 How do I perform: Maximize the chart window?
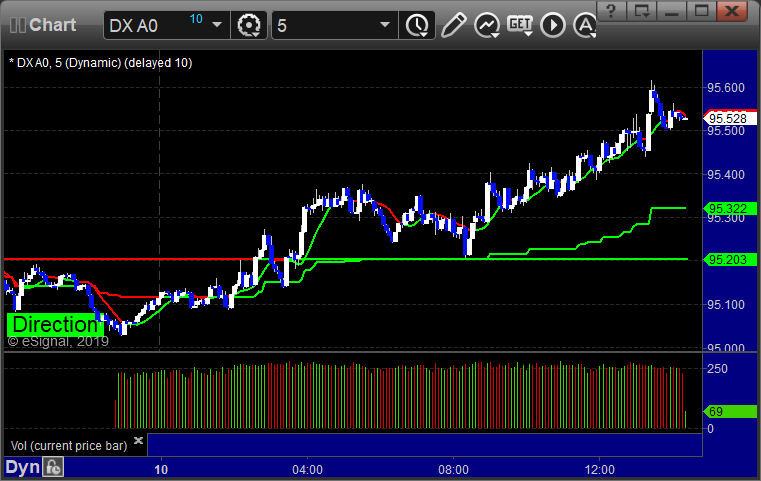click(x=701, y=11)
